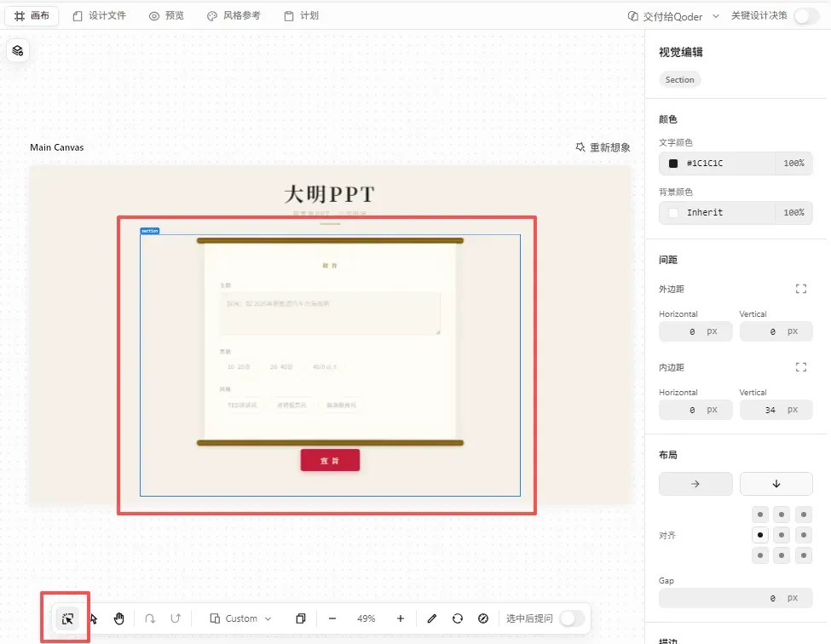This screenshot has width=831, height=644.
Task: Redo the last action
Action: pos(176,618)
